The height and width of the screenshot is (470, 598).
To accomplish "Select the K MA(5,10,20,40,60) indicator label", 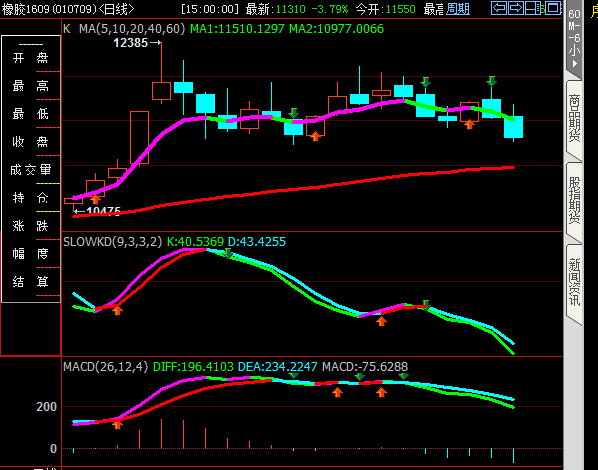I will [x=124, y=29].
